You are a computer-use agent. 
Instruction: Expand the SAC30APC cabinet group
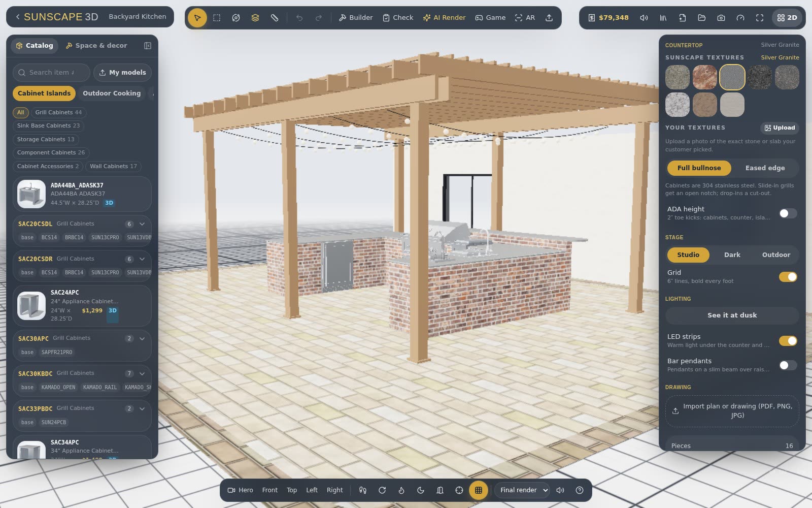[x=142, y=339]
